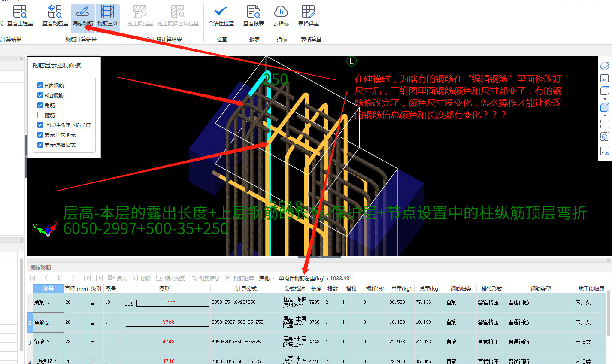Click the 总重(kg) column header
Viewport: 612px width, 364px height.
point(430,289)
